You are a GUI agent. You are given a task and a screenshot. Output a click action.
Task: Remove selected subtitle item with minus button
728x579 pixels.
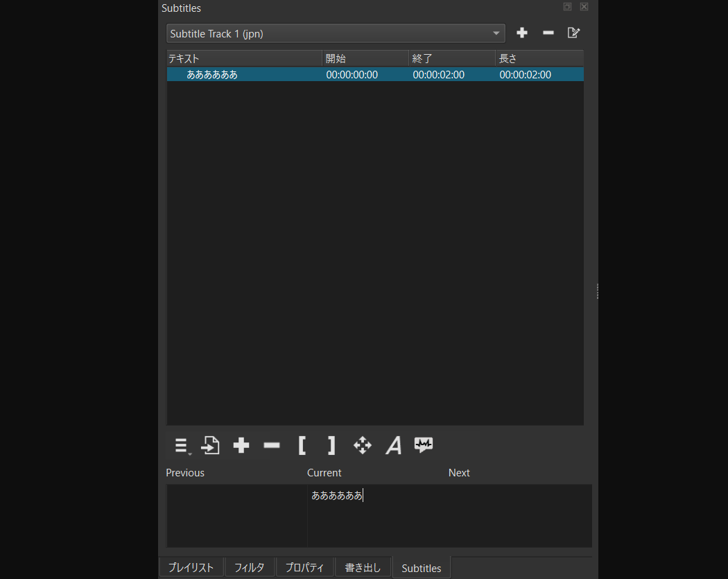tap(272, 446)
